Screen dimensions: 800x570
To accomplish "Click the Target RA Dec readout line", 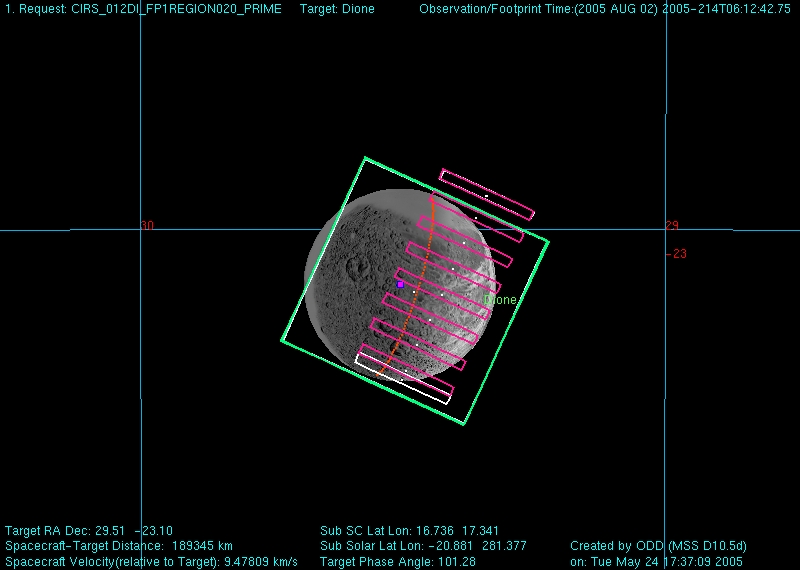I will (x=89, y=531).
